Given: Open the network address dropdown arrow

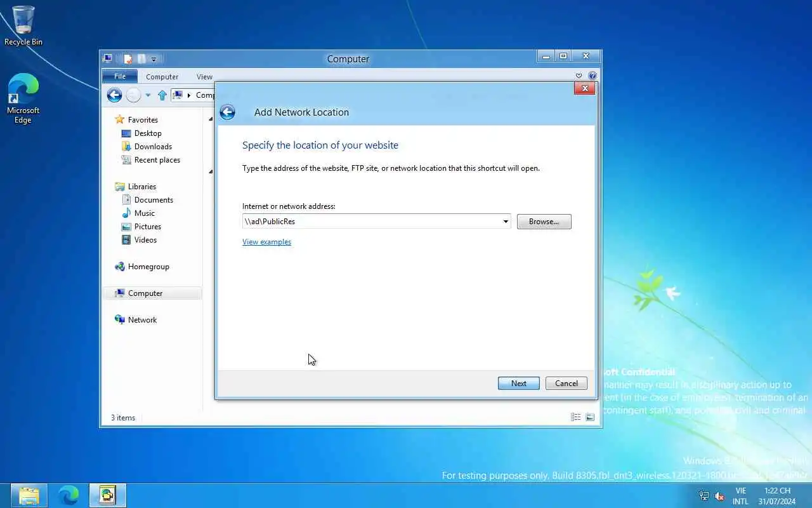Looking at the screenshot, I should pyautogui.click(x=506, y=222).
